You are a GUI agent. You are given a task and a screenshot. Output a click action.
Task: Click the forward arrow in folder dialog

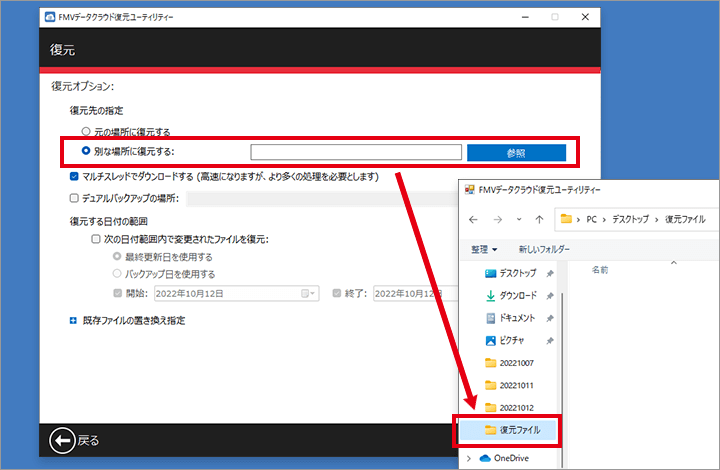tap(494, 218)
